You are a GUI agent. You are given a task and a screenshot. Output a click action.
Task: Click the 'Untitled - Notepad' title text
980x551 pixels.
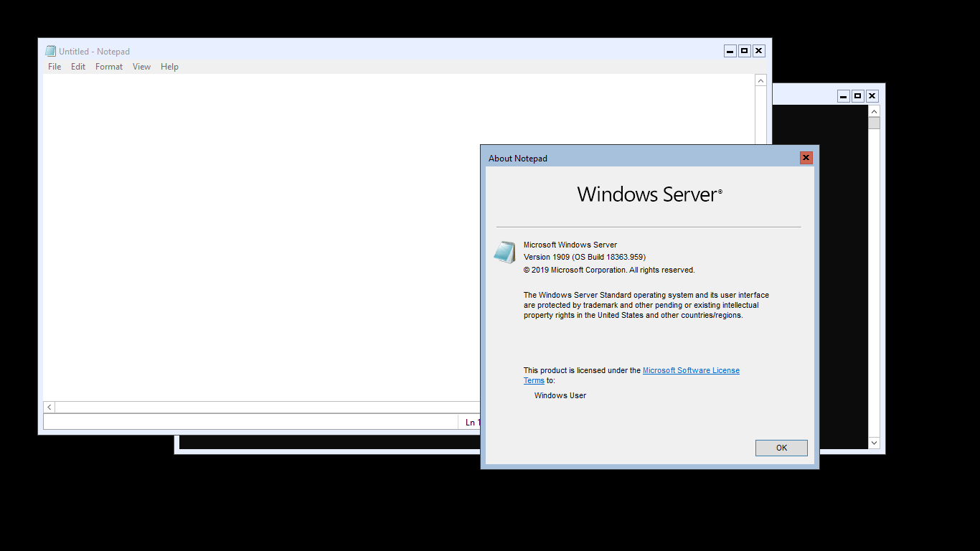[95, 52]
